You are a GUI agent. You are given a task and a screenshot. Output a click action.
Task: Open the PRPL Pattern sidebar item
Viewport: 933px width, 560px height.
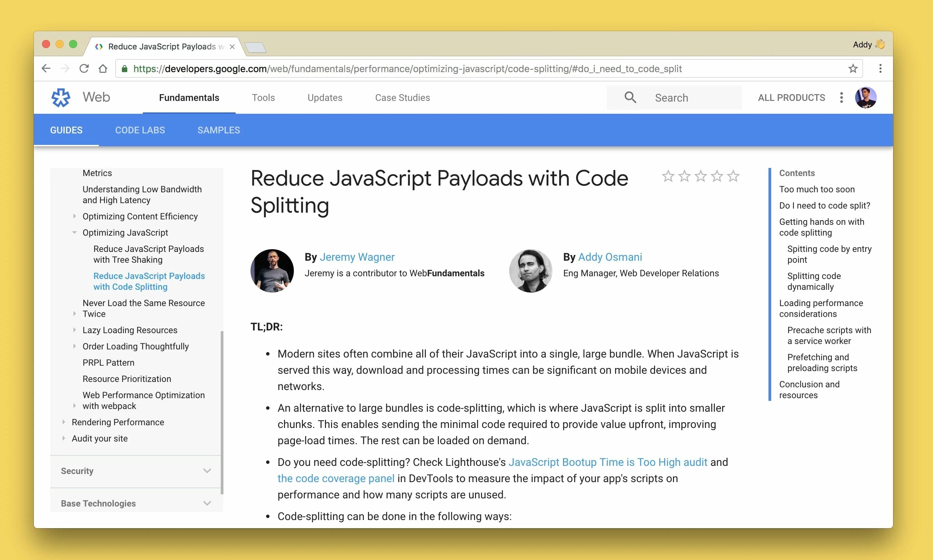pos(109,362)
